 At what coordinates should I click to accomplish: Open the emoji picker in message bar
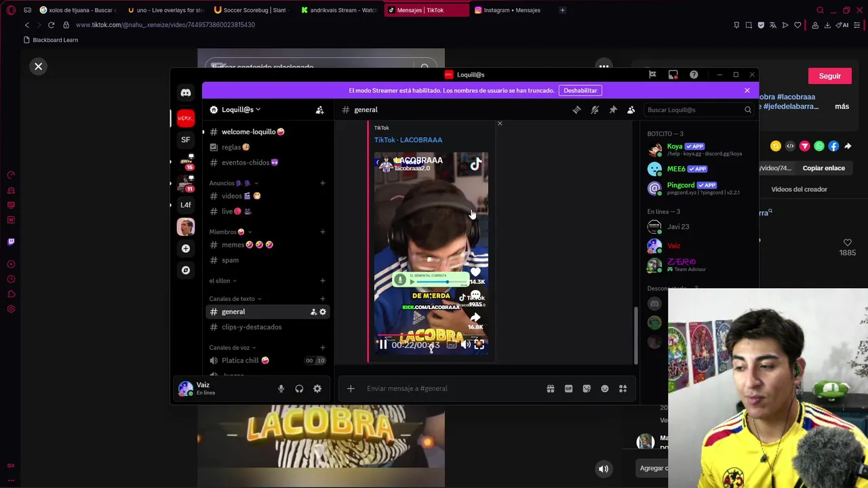pos(605,388)
